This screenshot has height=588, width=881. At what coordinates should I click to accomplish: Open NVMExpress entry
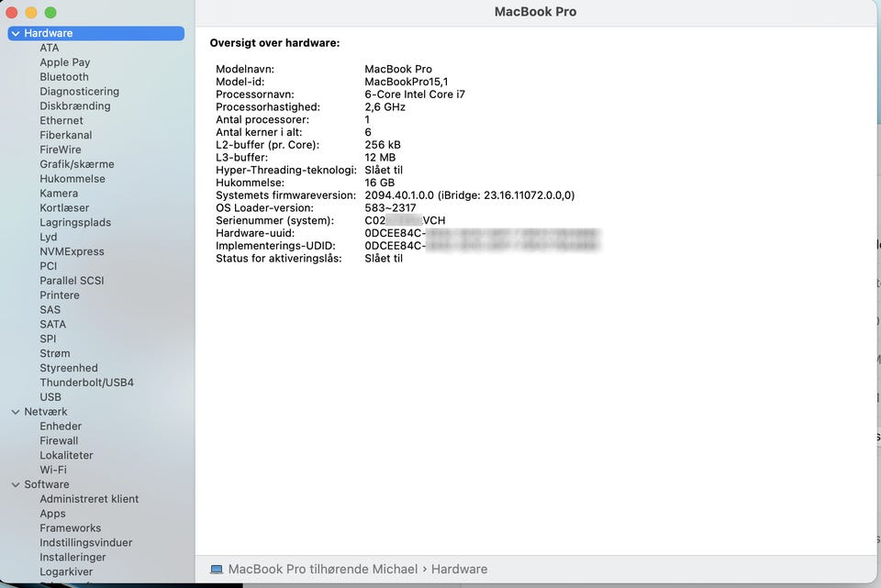click(72, 252)
